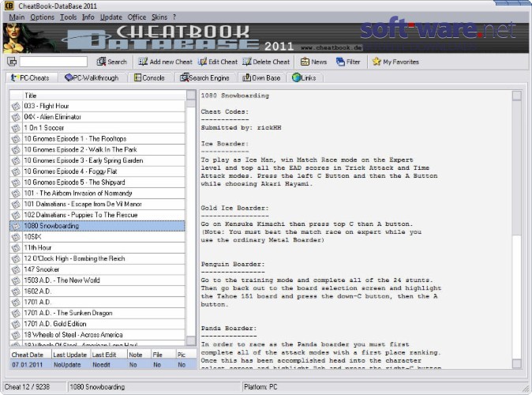
Task: Open the Console tab
Action: pyautogui.click(x=149, y=77)
